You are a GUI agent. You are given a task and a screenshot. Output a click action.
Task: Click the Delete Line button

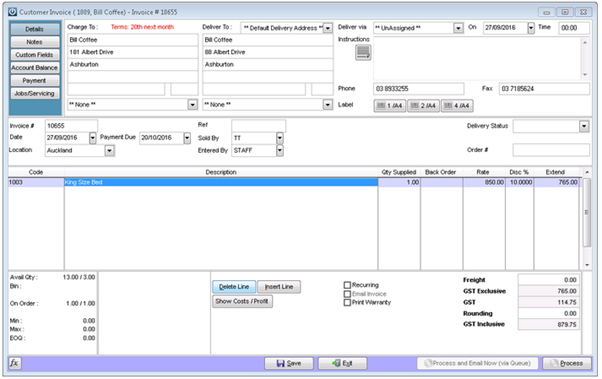click(x=234, y=287)
